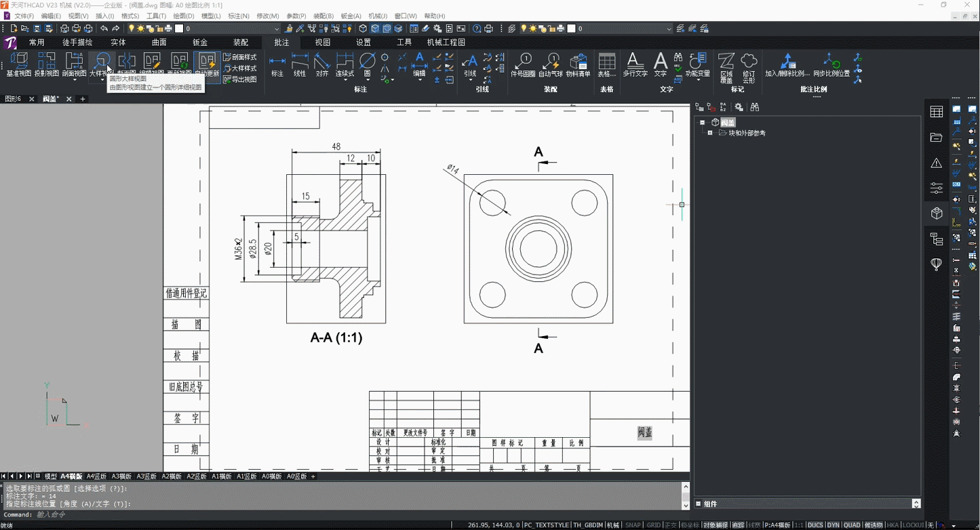Click the right layer color swatch

click(572, 29)
